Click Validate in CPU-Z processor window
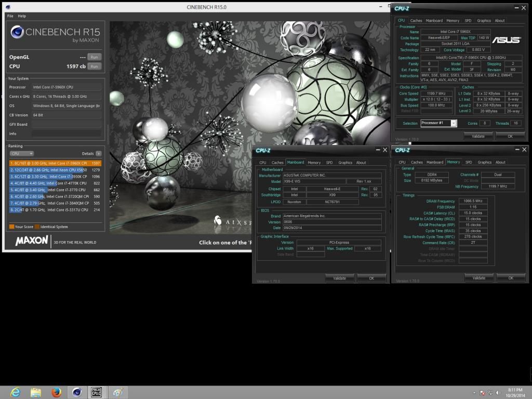The image size is (532, 399). 478,137
